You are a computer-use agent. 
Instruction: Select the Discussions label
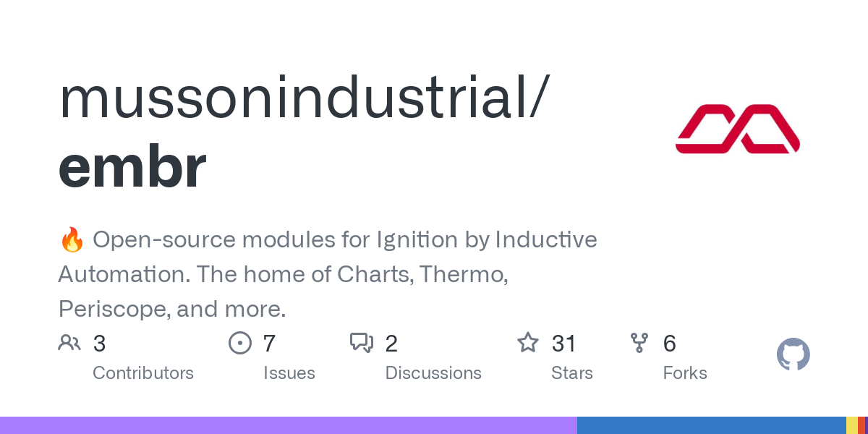tap(433, 373)
